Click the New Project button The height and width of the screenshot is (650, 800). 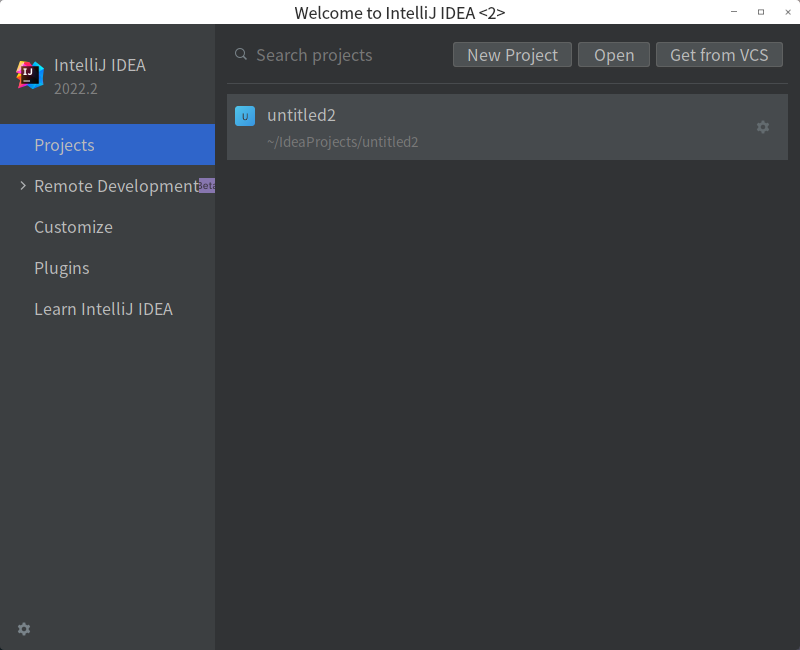[x=512, y=55]
